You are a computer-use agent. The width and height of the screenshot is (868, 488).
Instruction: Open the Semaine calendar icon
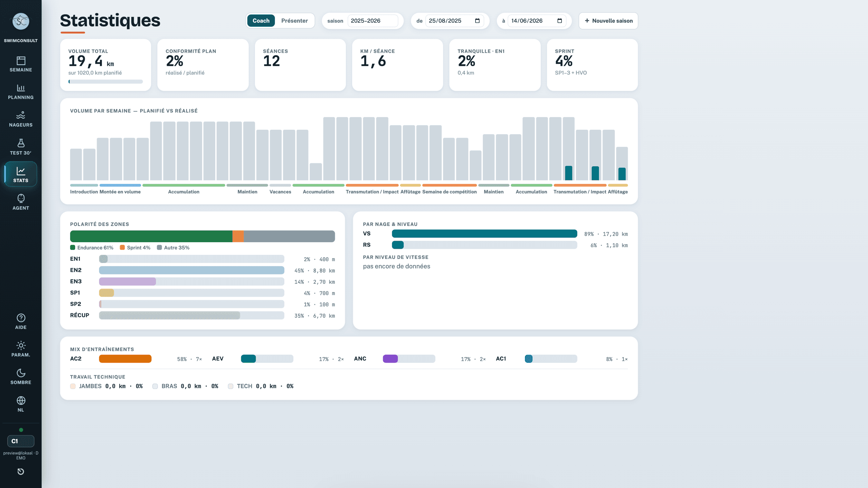[x=21, y=60]
